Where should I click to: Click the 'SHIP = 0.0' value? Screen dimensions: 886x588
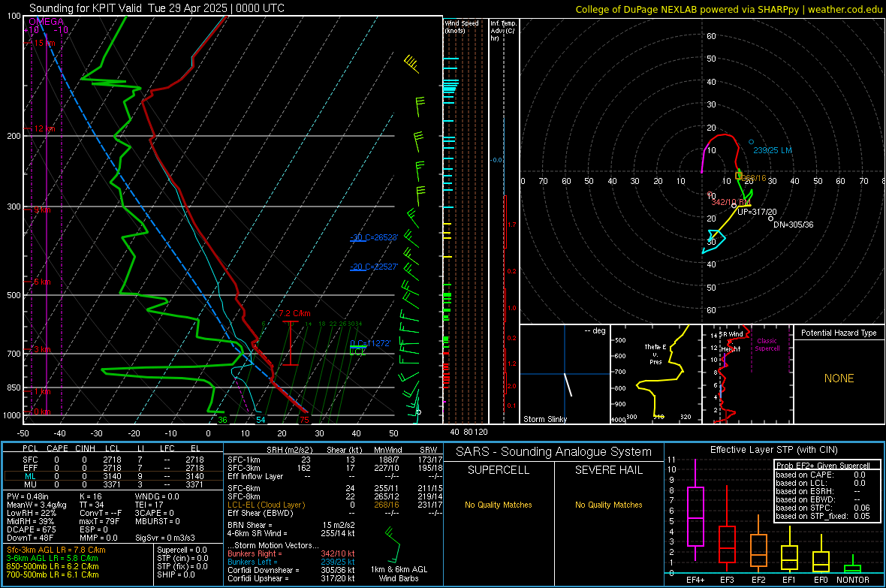click(176, 574)
